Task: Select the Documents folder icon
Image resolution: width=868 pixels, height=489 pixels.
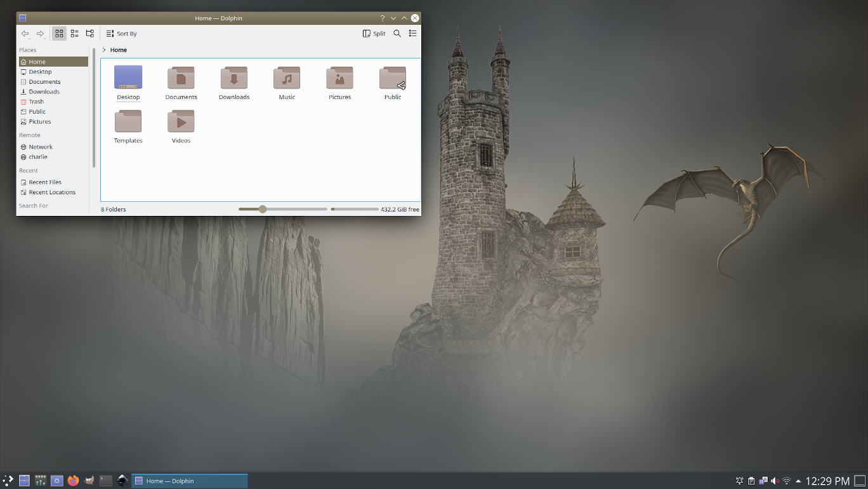Action: (181, 77)
